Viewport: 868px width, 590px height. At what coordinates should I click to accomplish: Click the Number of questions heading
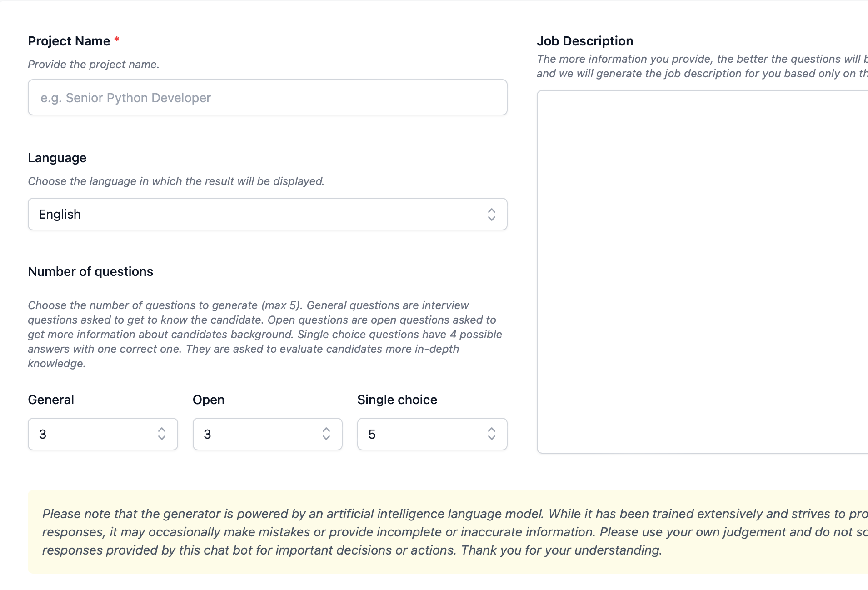click(x=90, y=271)
